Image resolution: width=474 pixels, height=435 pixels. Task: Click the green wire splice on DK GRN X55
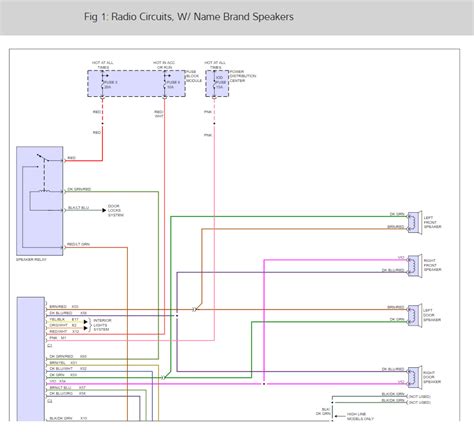click(163, 378)
